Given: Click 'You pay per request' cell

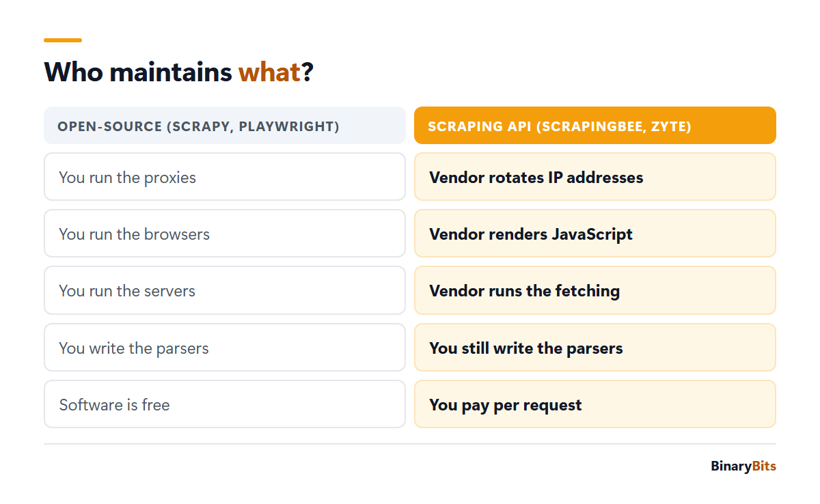Looking at the screenshot, I should coord(595,404).
